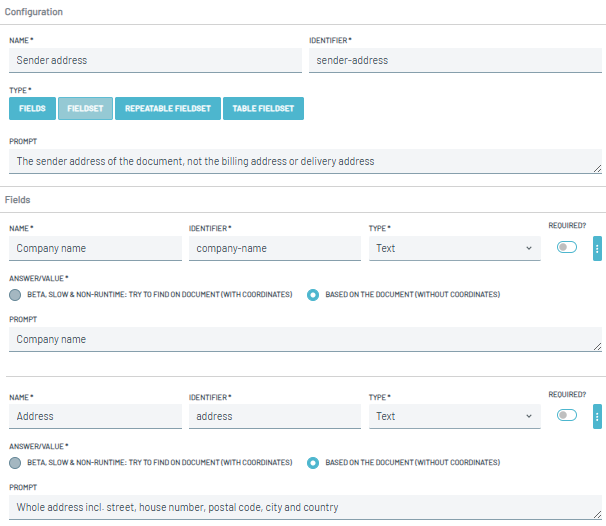Open the options menu for Company name field
606x526 pixels.
coord(597,248)
